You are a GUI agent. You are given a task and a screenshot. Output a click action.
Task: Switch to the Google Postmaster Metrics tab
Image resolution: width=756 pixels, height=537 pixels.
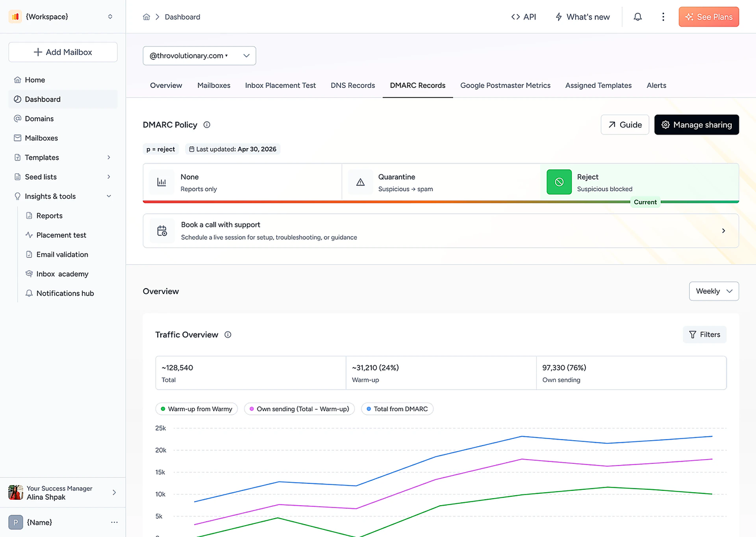click(506, 86)
